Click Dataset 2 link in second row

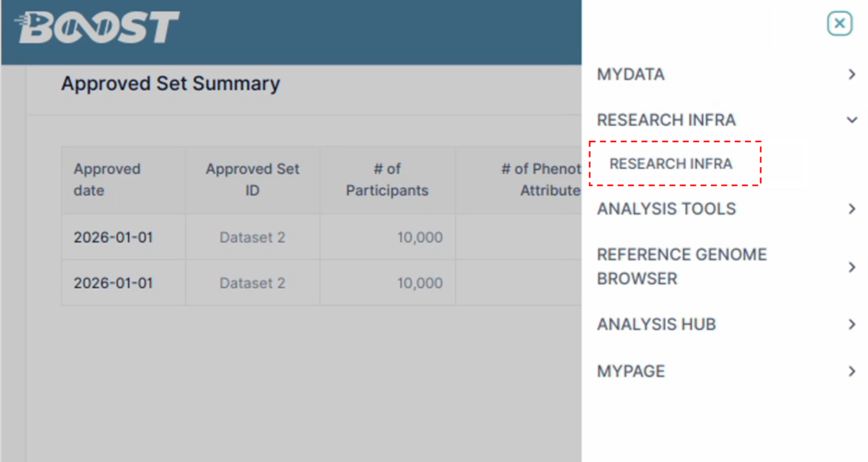(x=252, y=283)
